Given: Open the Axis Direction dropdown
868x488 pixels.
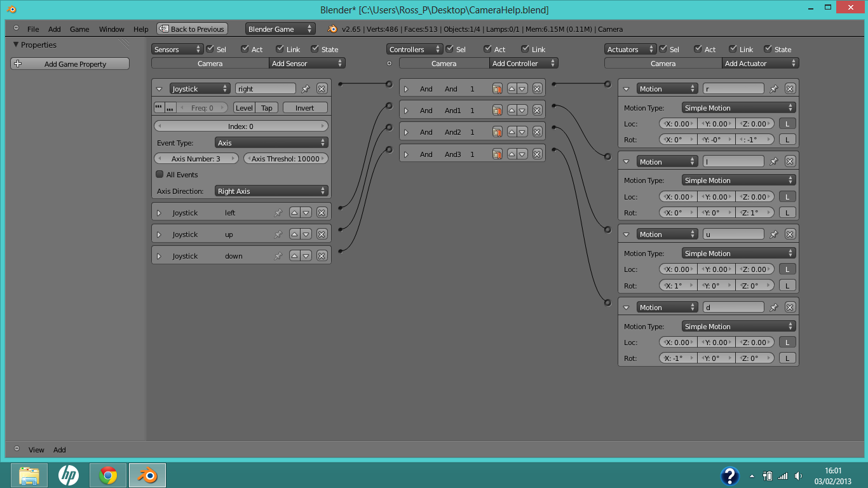Looking at the screenshot, I should click(271, 191).
